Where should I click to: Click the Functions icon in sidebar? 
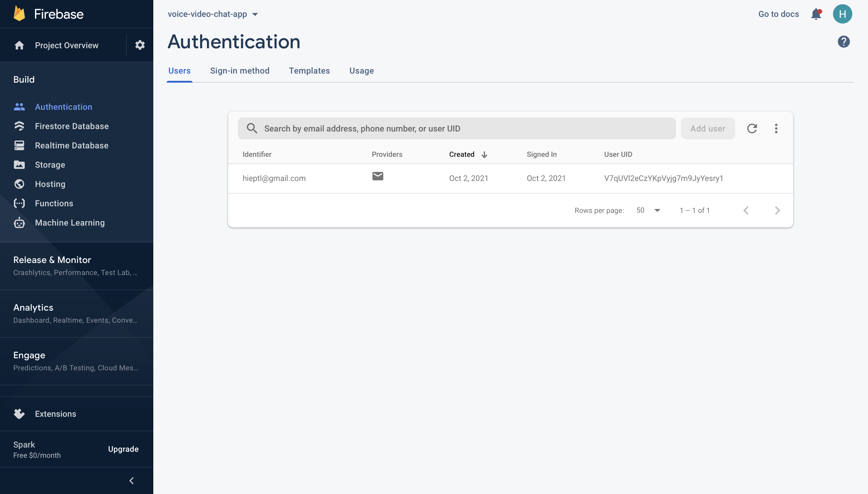(19, 204)
